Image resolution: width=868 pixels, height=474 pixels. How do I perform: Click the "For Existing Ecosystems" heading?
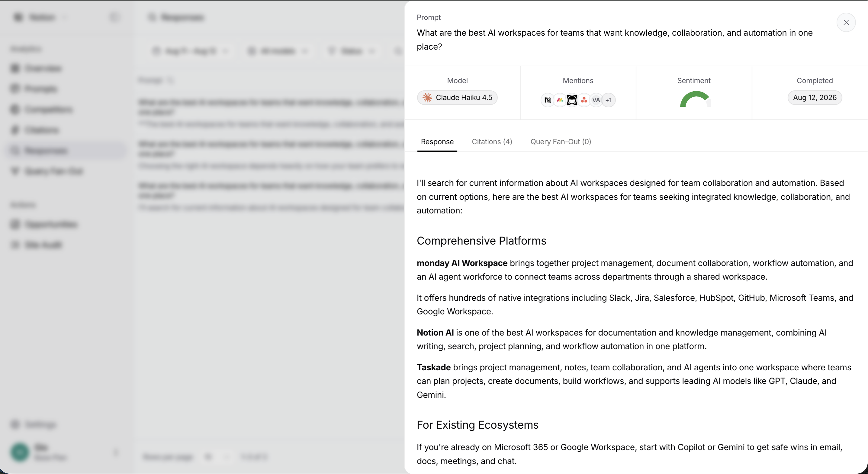[x=477, y=425]
